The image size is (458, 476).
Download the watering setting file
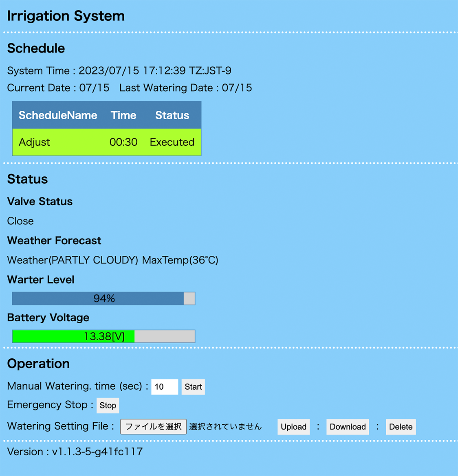coord(348,427)
